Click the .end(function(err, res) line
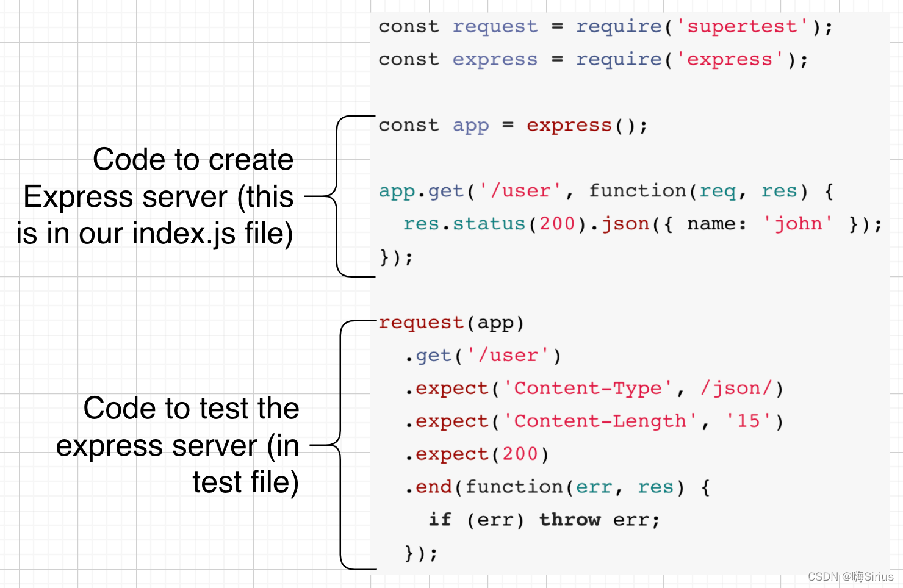 coord(557,488)
